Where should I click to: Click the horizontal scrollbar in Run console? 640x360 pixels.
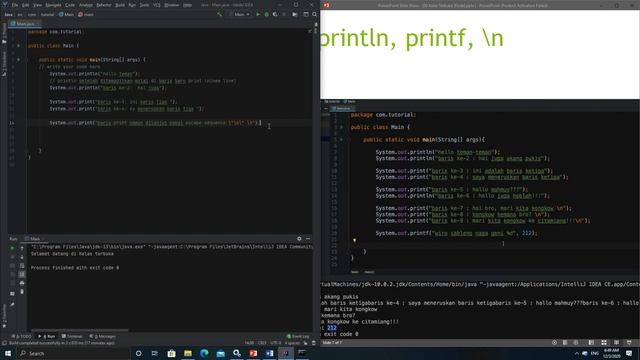pos(80,330)
